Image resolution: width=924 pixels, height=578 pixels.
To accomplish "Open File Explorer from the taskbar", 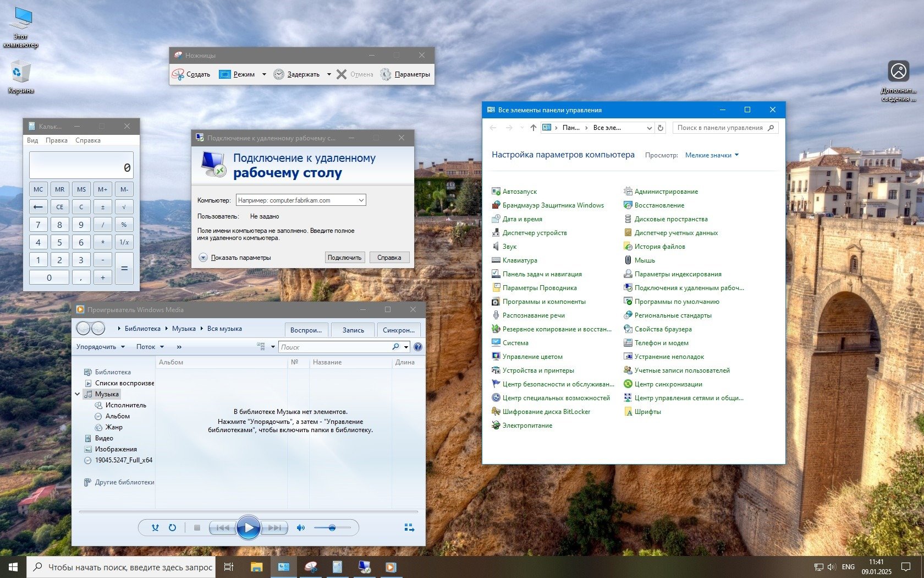I will pyautogui.click(x=256, y=567).
